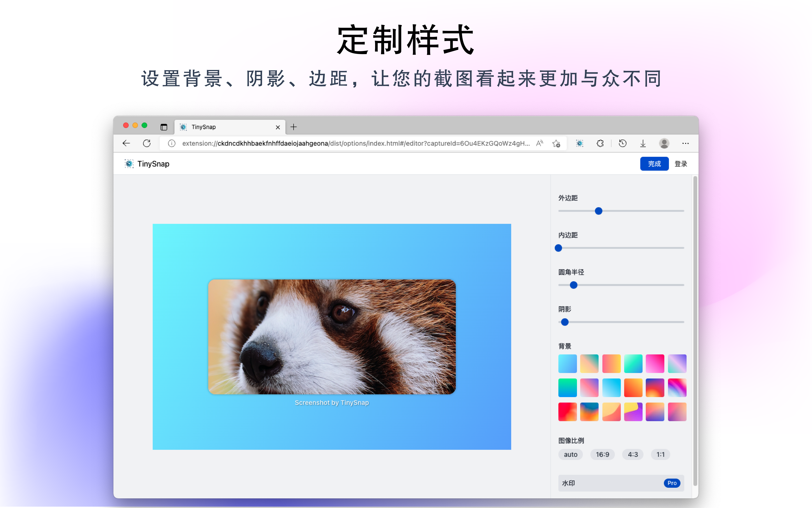Choose the 1:1 image ratio
812x508 pixels.
[x=660, y=455]
